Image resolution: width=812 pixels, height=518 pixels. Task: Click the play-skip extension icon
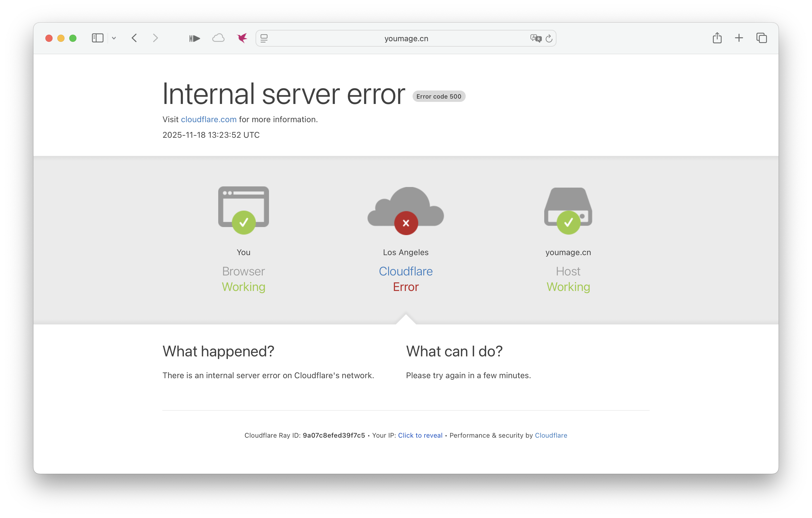(195, 39)
